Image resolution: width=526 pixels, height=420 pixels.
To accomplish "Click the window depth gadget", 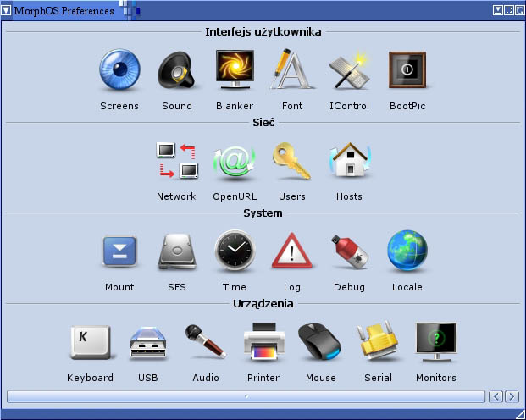I will point(519,10).
